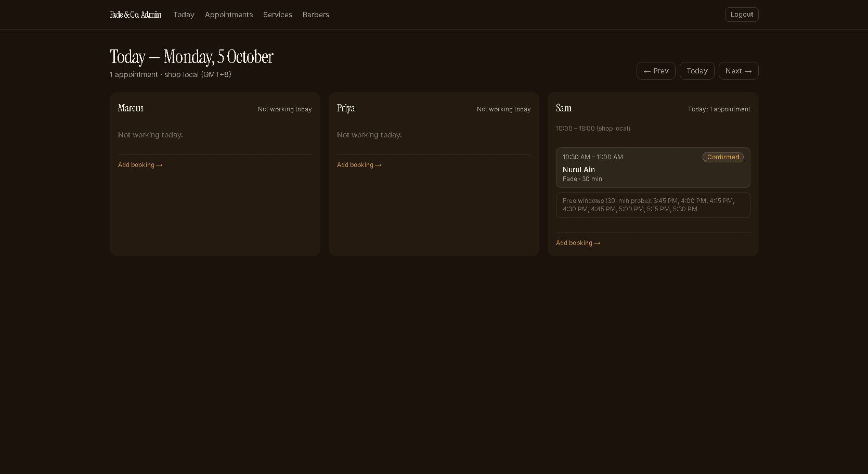Go to the previous day with Prev

tap(656, 71)
